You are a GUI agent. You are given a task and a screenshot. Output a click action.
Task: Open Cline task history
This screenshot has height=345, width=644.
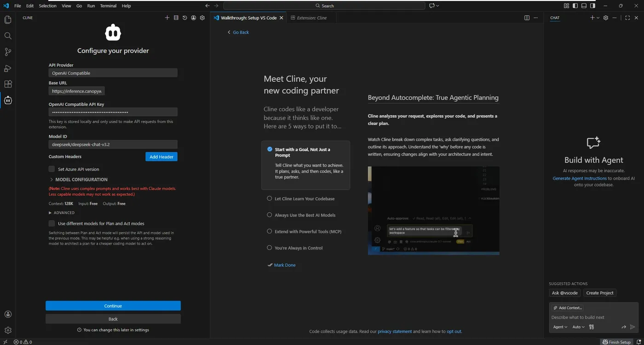184,18
